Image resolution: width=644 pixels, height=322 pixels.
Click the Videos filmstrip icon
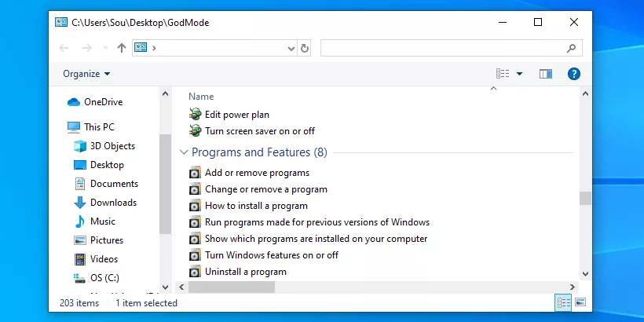[x=79, y=259]
